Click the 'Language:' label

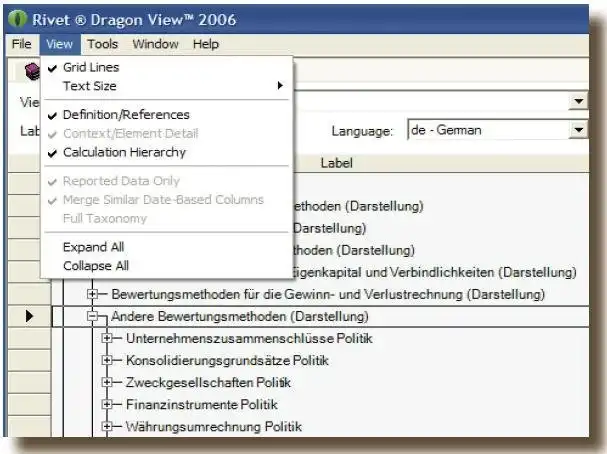tap(362, 131)
